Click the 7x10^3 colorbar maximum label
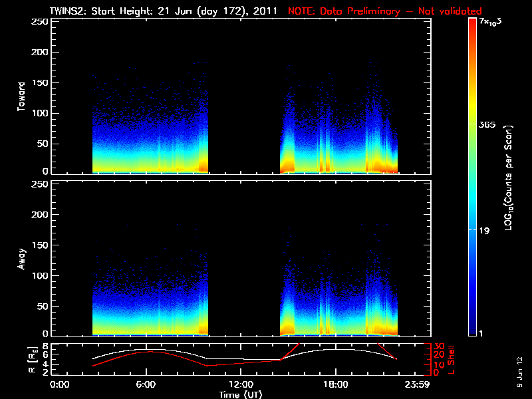The height and width of the screenshot is (399, 532). [492, 23]
